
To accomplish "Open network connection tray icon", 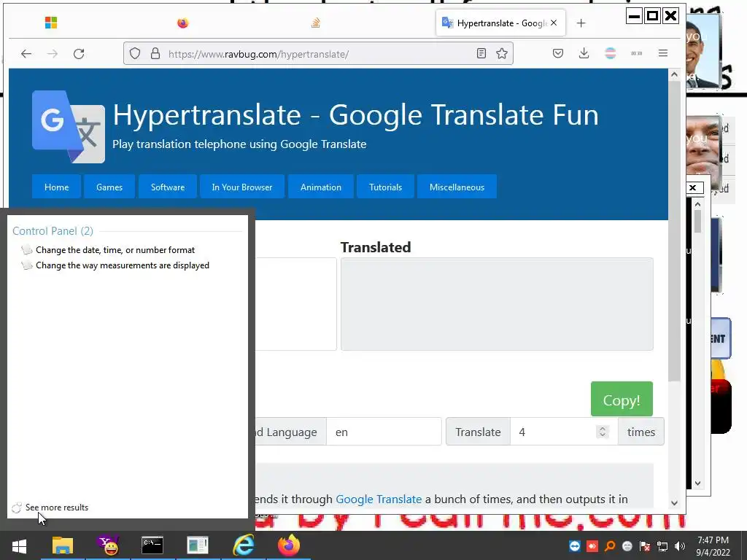I will coord(662,546).
